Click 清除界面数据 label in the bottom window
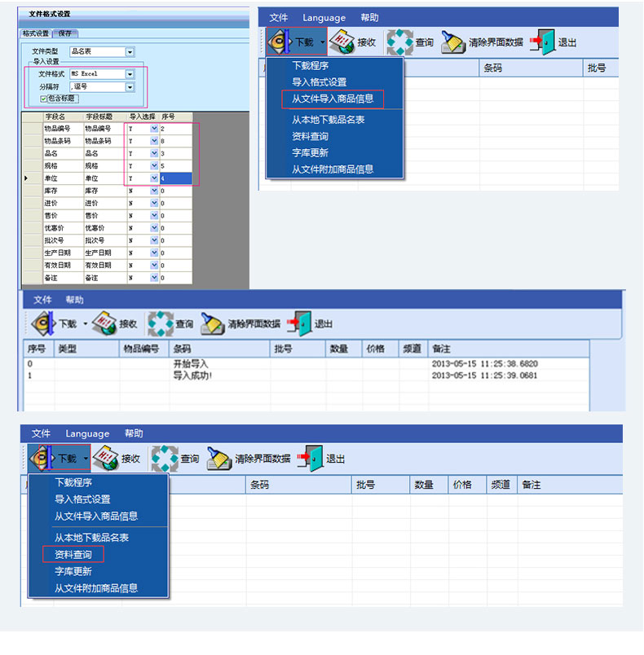 pyautogui.click(x=262, y=459)
